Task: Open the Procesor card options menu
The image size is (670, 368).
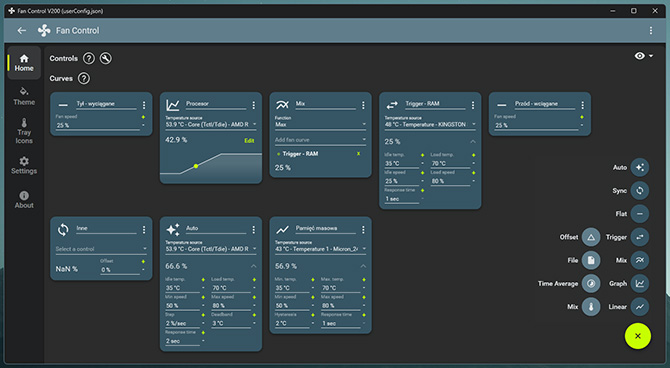Action: pos(253,105)
